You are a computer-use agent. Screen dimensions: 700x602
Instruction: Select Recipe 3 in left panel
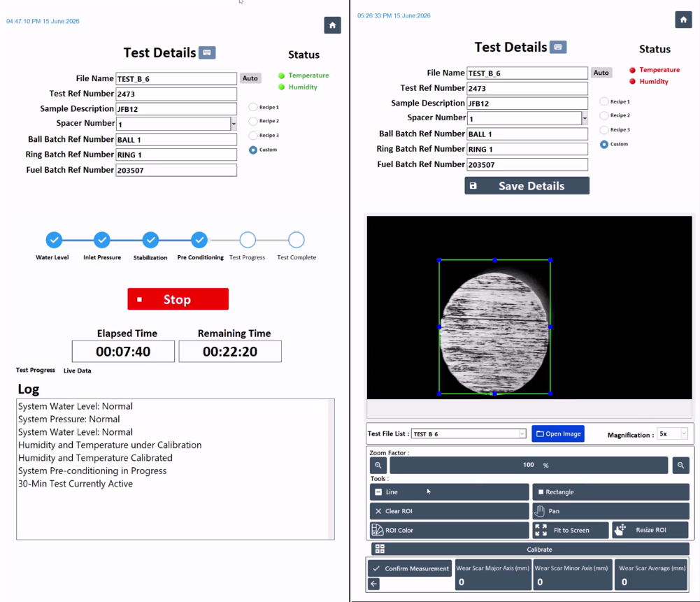(x=253, y=135)
